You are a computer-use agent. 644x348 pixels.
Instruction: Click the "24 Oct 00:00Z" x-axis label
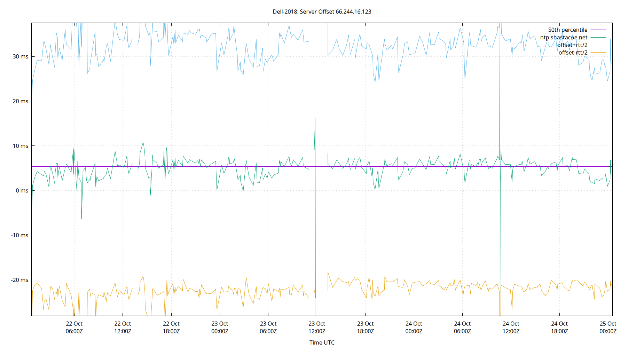point(414,327)
